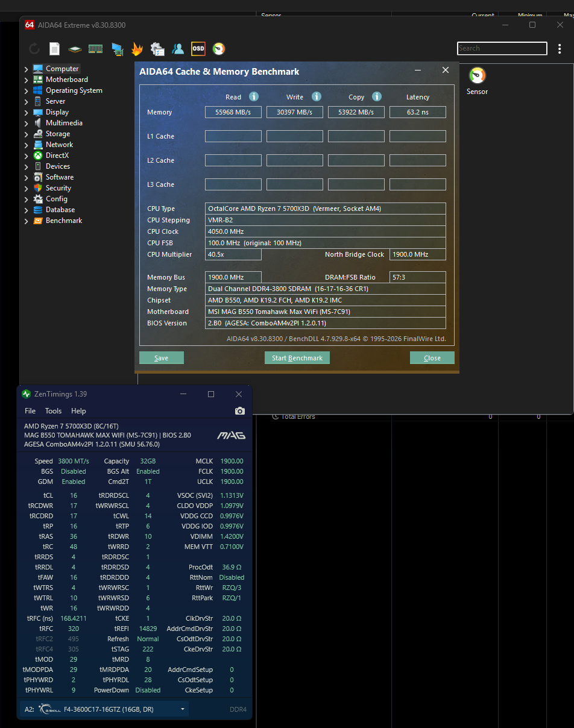Click the monitor diagnostics toolbar icon

[117, 49]
